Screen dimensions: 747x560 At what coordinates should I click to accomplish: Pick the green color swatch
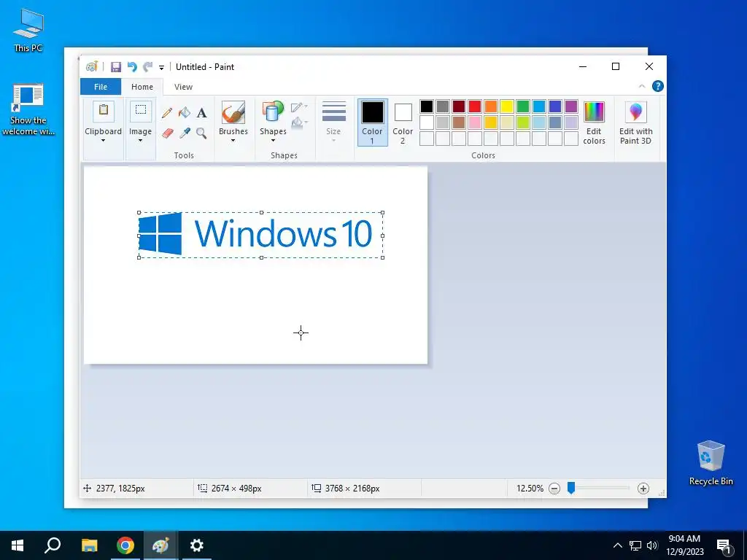(x=523, y=106)
